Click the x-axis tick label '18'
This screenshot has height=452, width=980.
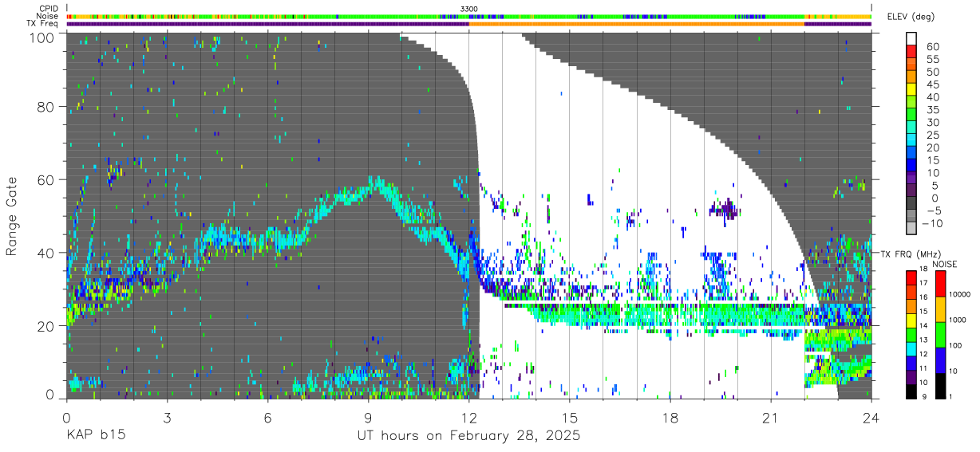pos(670,418)
